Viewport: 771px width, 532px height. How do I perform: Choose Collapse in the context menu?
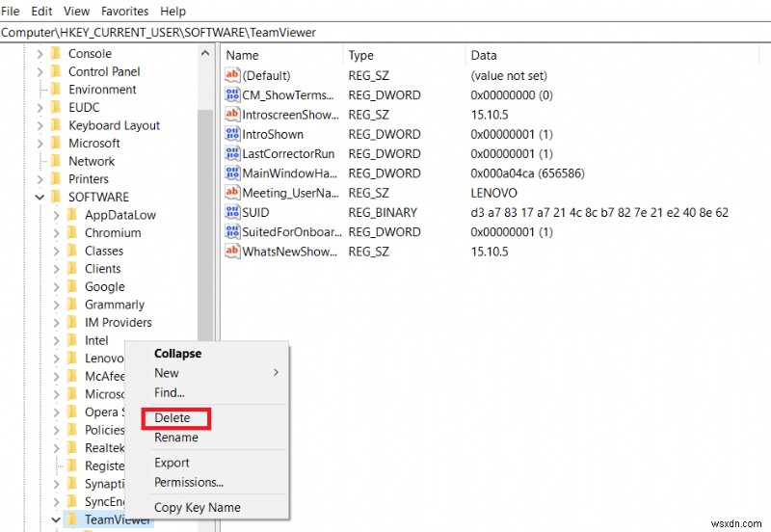point(177,354)
